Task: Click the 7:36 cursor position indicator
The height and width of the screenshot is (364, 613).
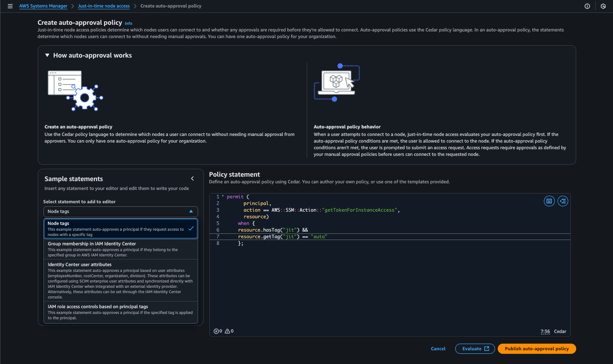Action: (x=545, y=332)
